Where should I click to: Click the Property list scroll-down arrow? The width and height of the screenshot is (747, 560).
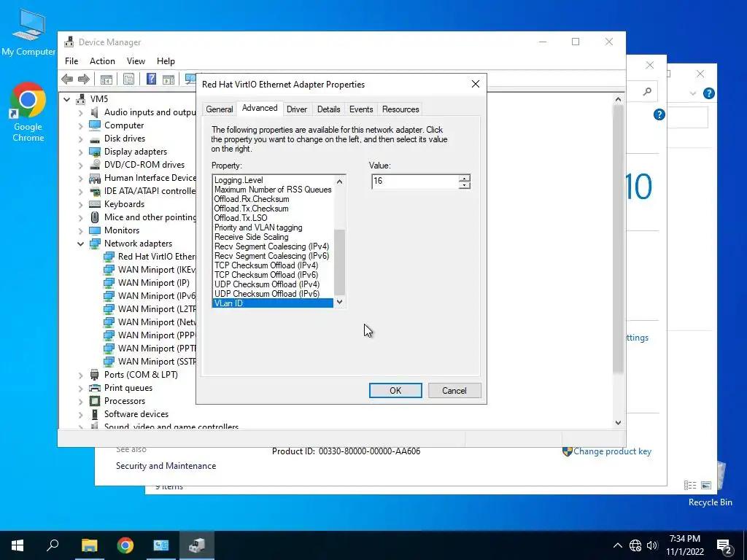pyautogui.click(x=339, y=301)
